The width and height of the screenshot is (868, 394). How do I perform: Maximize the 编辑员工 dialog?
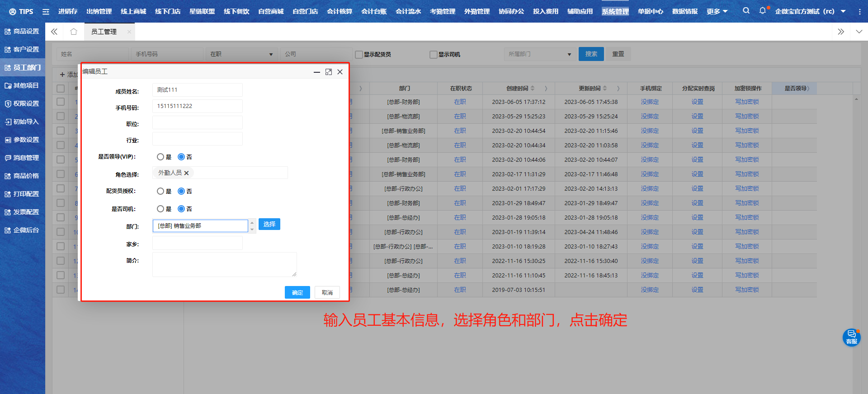click(x=329, y=72)
